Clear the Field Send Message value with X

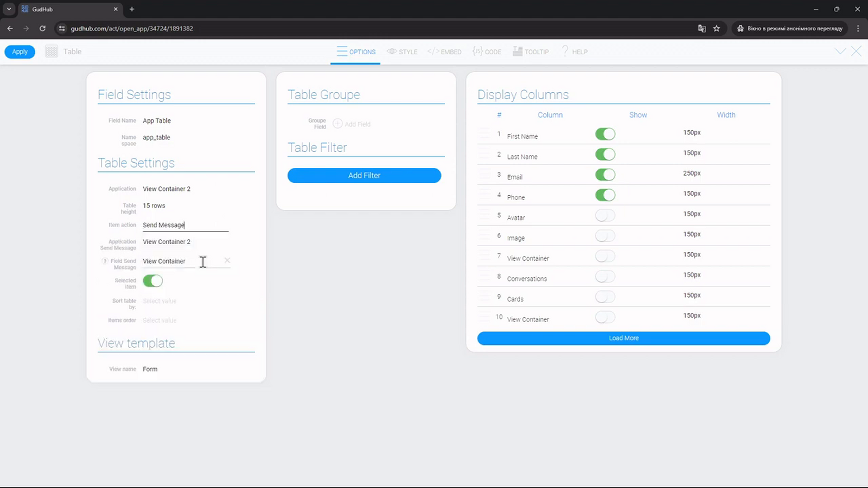[x=227, y=261]
